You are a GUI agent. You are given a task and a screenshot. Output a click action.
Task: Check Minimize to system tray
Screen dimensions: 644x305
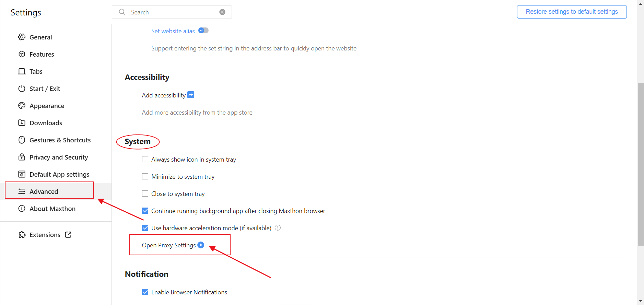point(145,176)
